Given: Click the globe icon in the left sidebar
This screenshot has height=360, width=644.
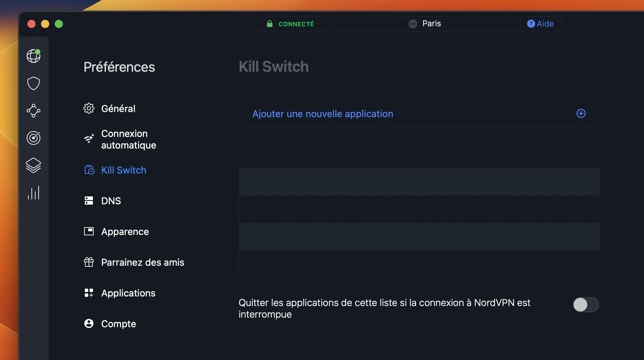Looking at the screenshot, I should pyautogui.click(x=33, y=56).
